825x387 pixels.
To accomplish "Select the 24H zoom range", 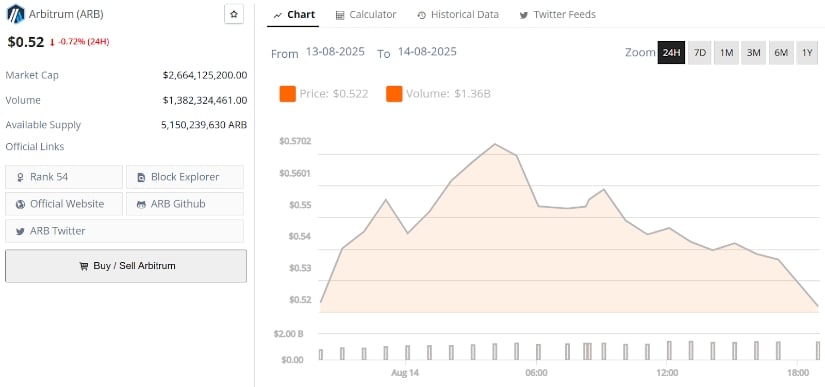I will [x=671, y=53].
